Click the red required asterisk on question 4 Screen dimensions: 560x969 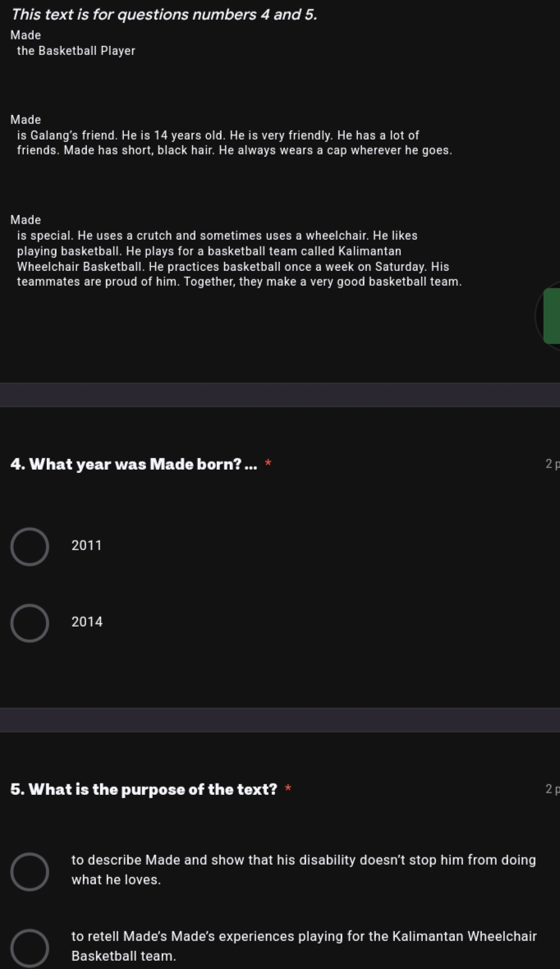[268, 463]
